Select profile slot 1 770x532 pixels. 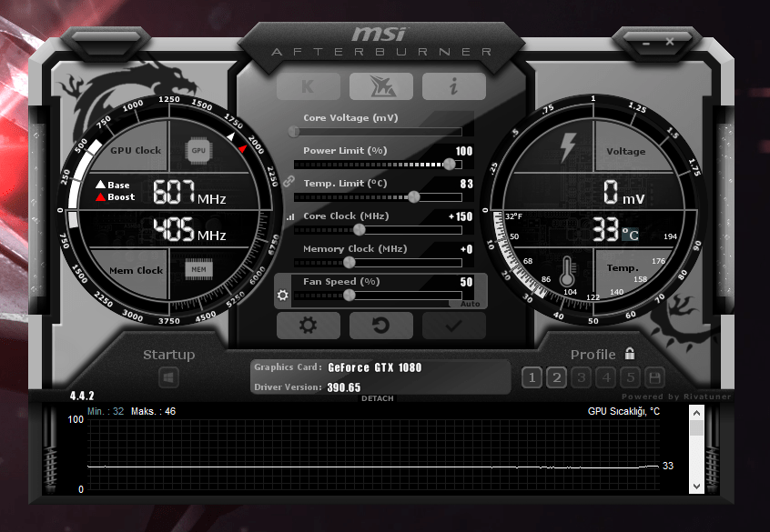532,377
